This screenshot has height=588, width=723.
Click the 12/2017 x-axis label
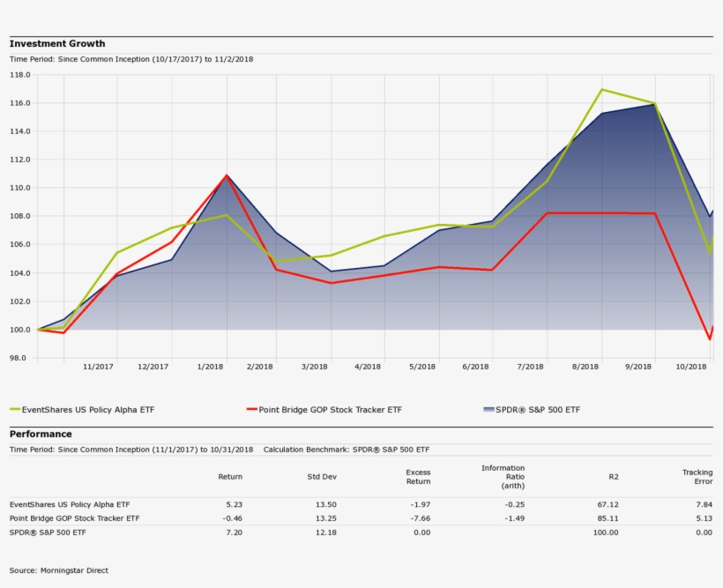click(x=153, y=367)
